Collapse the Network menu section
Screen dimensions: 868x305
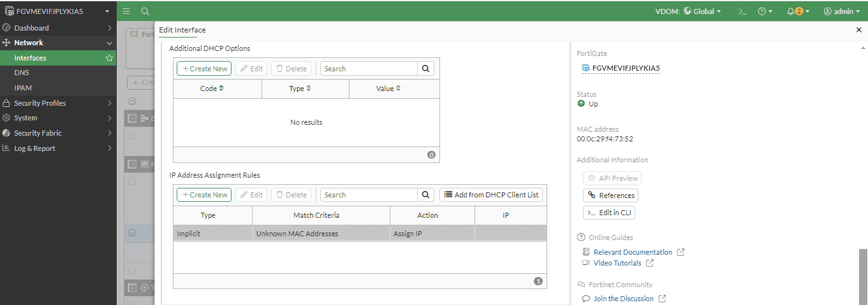[x=58, y=43]
